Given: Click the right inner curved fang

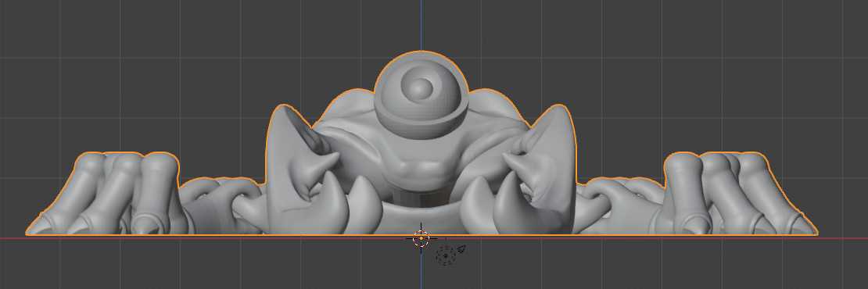Looking at the screenshot, I should pyautogui.click(x=477, y=202).
